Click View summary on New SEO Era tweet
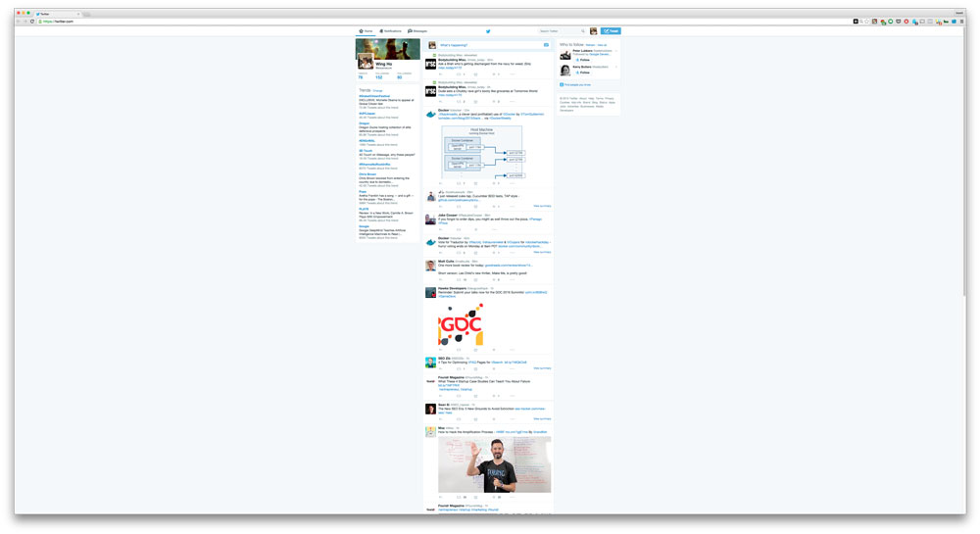The width and height of the screenshot is (980, 534). tap(542, 418)
